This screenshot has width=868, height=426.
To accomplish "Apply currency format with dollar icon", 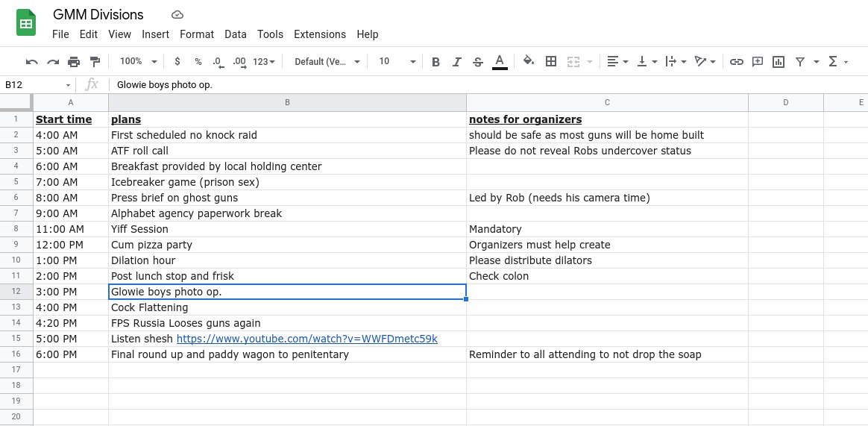I will click(x=177, y=61).
